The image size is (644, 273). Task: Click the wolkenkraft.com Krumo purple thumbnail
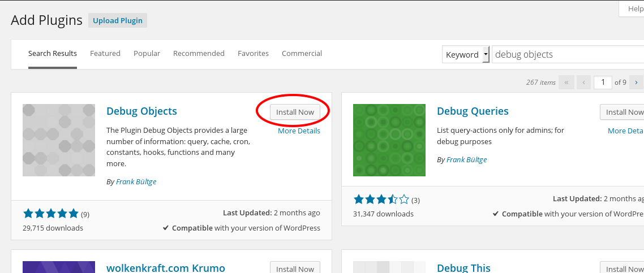pyautogui.click(x=59, y=267)
